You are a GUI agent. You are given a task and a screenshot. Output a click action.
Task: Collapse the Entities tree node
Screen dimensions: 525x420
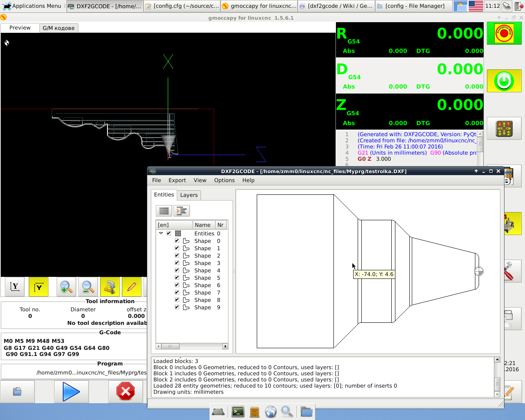[x=161, y=233]
